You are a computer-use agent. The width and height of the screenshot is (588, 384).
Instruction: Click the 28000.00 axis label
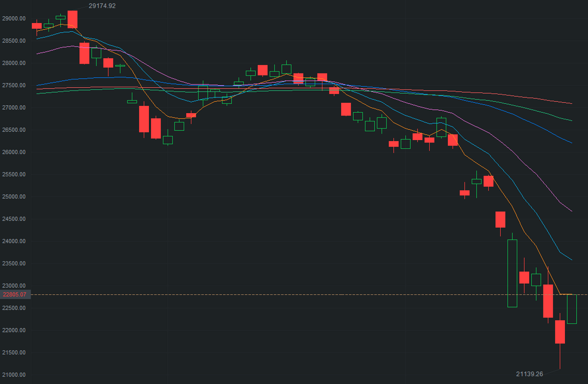(x=14, y=63)
